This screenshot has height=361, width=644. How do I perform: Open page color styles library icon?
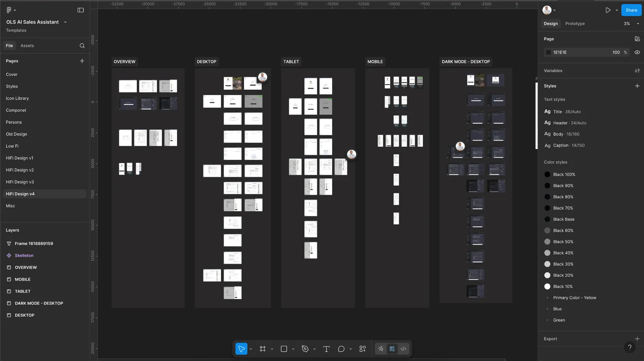(x=637, y=39)
